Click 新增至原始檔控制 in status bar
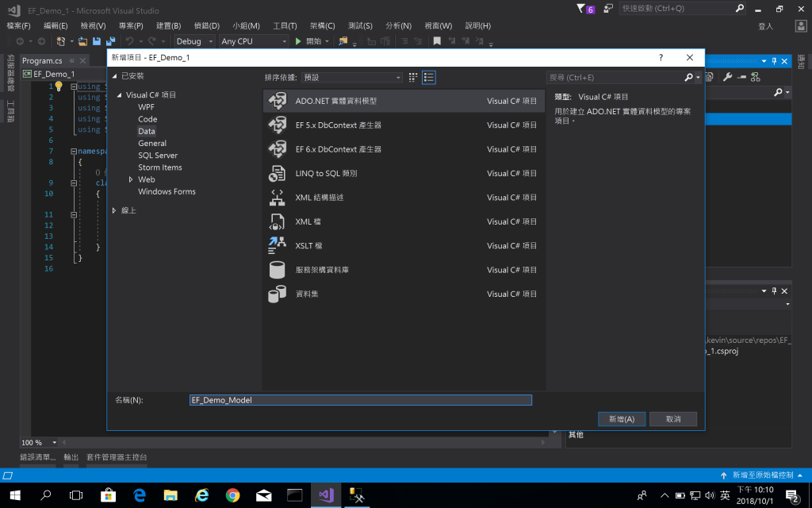Viewport: 812px width, 508px height. point(762,475)
